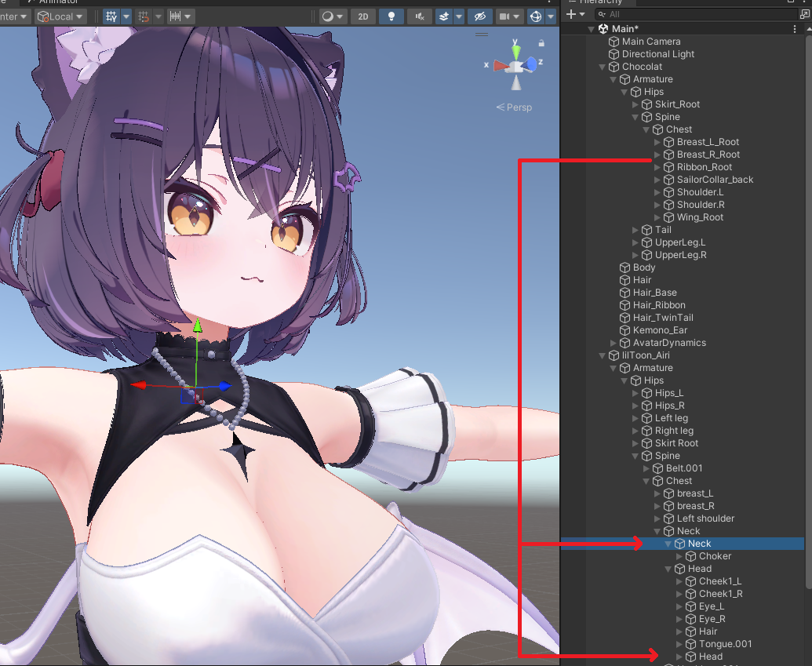This screenshot has width=812, height=666.
Task: Click the Persp projection label
Action: coord(514,107)
